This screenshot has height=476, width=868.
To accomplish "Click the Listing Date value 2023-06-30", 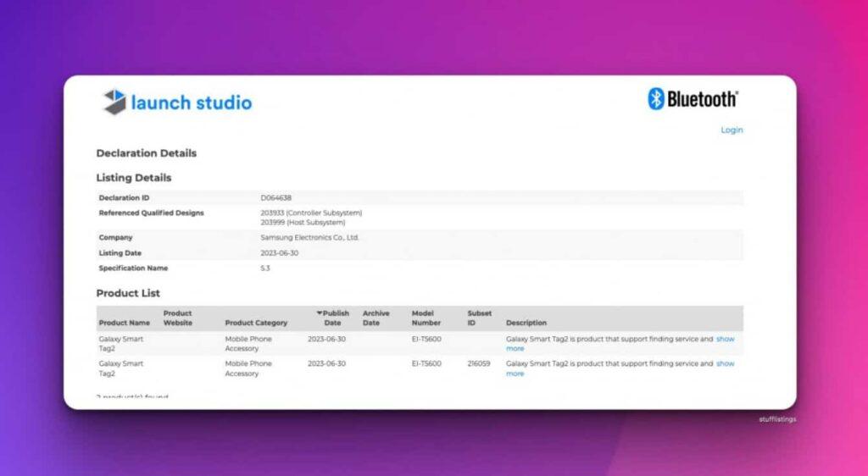I will click(x=279, y=253).
